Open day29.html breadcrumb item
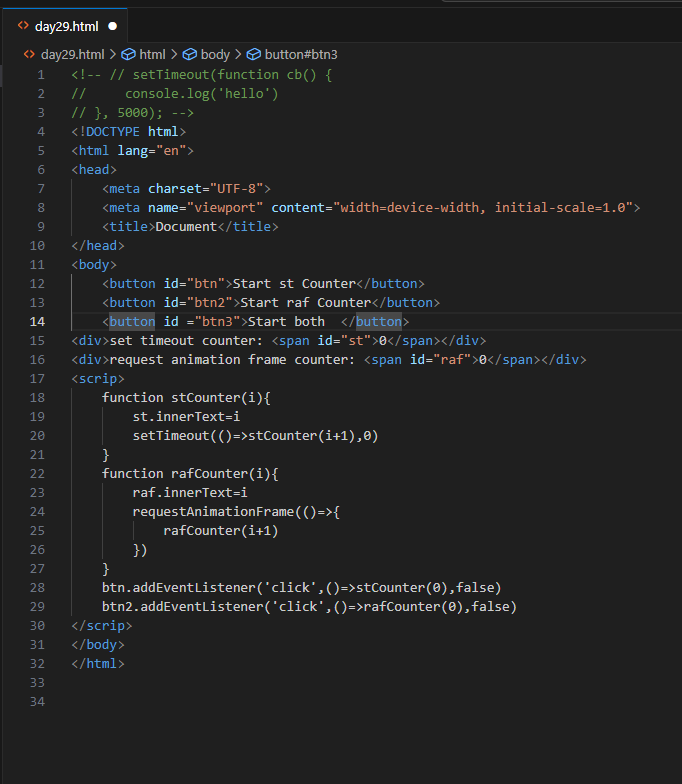Image resolution: width=682 pixels, height=784 pixels. [72, 54]
